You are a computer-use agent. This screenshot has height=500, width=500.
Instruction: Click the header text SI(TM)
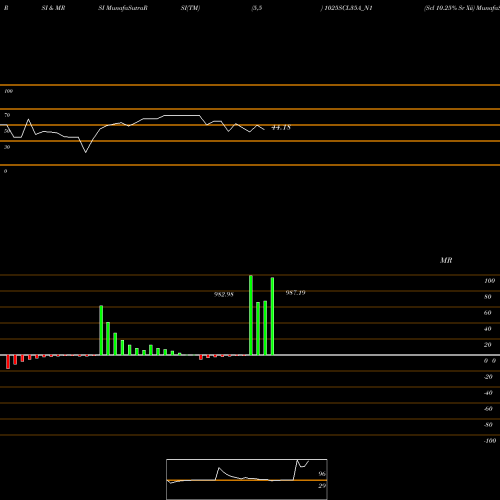point(190,8)
